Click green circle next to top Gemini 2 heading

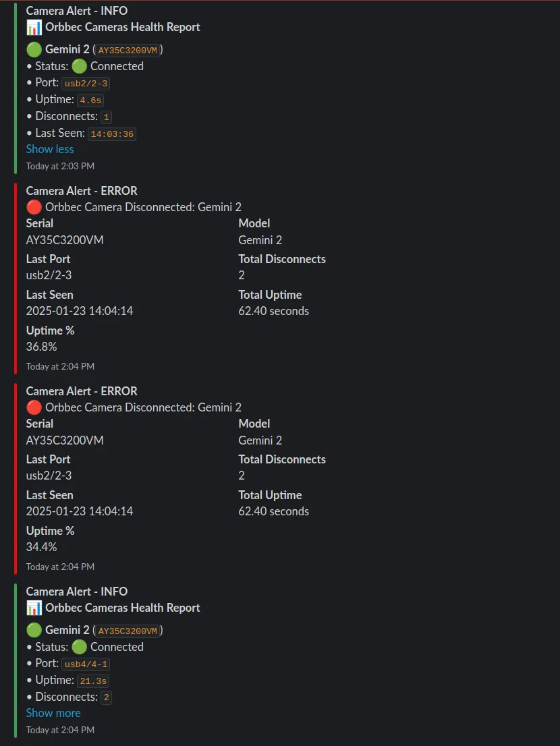(x=34, y=49)
